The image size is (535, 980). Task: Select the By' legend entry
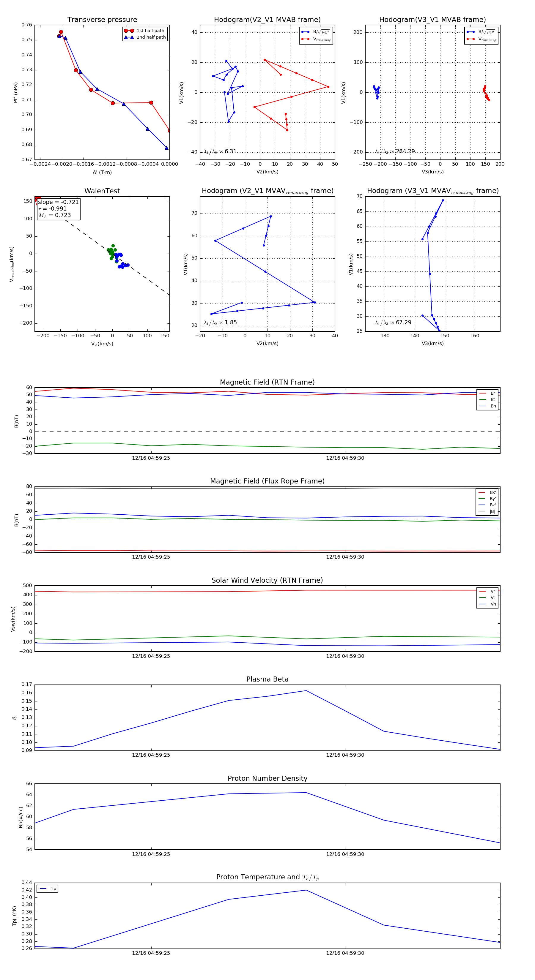pos(487,499)
